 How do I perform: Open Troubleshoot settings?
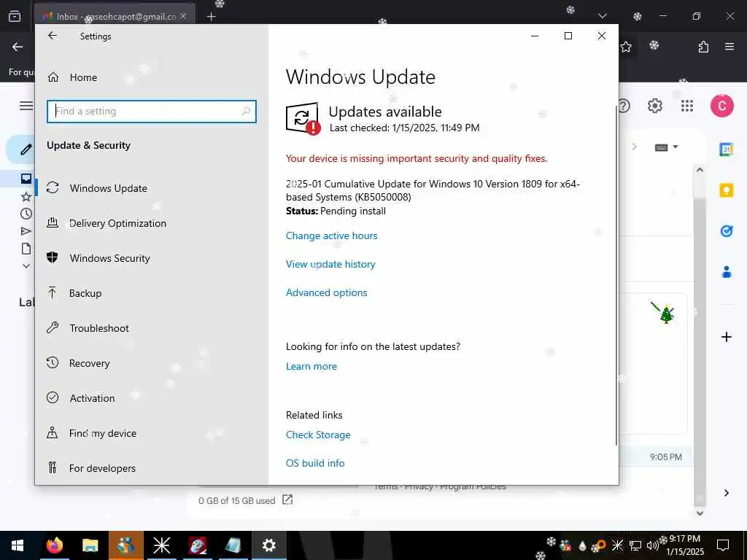[99, 328]
